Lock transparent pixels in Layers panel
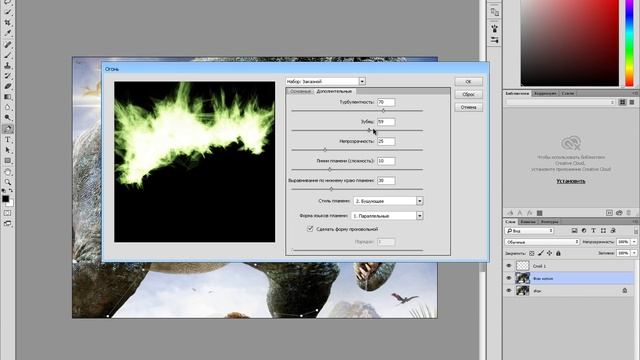This screenshot has height=360, width=640. tap(531, 253)
